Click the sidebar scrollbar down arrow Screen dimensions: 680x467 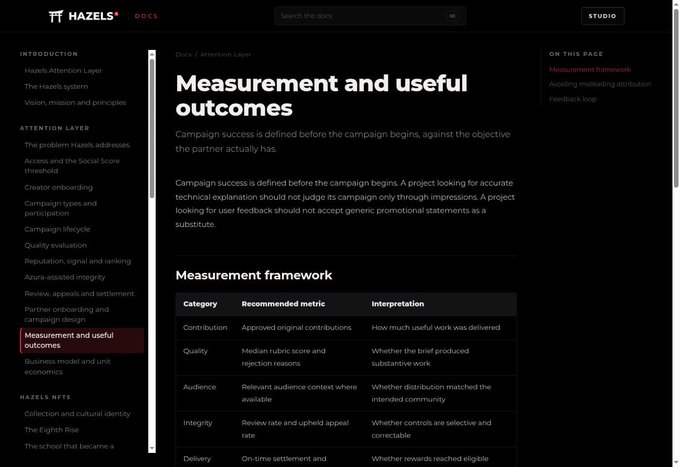152,448
